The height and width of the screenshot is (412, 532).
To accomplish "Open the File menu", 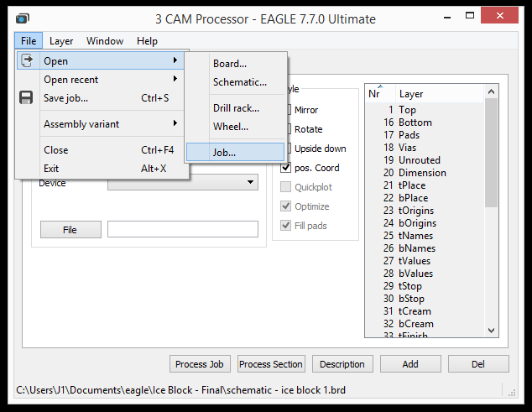I will [x=29, y=41].
